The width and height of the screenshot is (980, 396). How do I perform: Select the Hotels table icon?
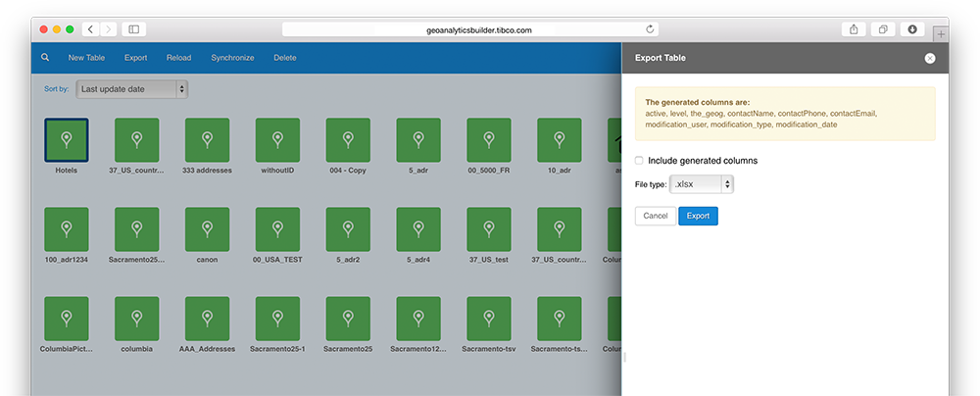(67, 140)
